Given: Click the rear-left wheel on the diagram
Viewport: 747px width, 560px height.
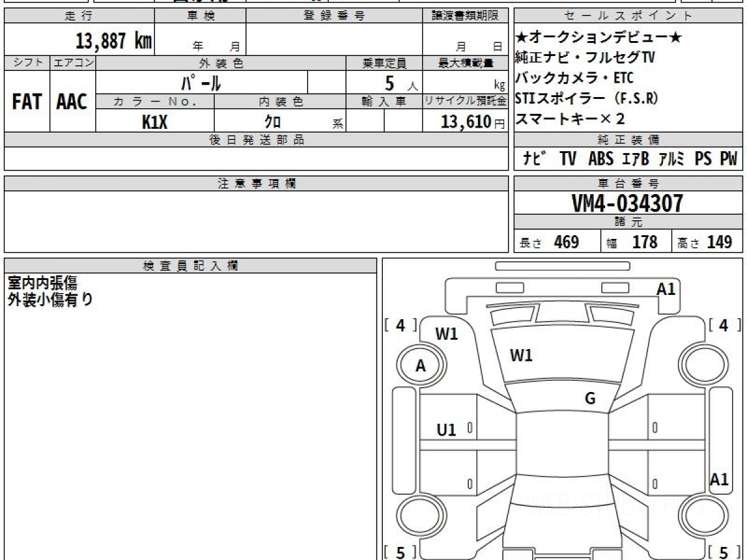Looking at the screenshot, I should [420, 517].
